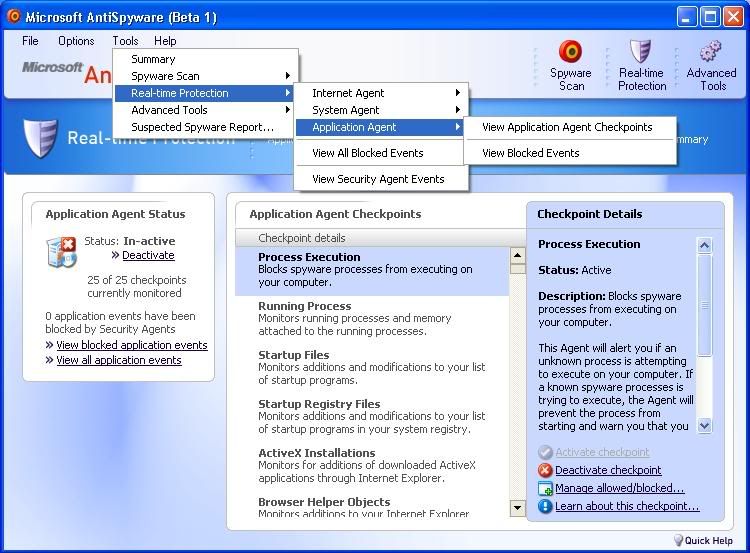Open View blocked application events link
This screenshot has width=750, height=553.
click(132, 345)
